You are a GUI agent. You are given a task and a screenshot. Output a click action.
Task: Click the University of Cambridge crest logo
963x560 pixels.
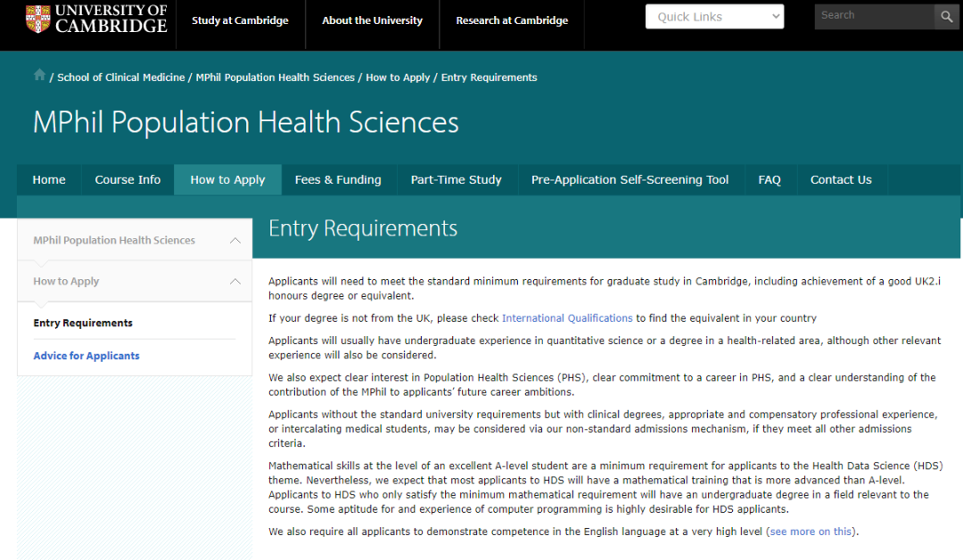[x=37, y=19]
